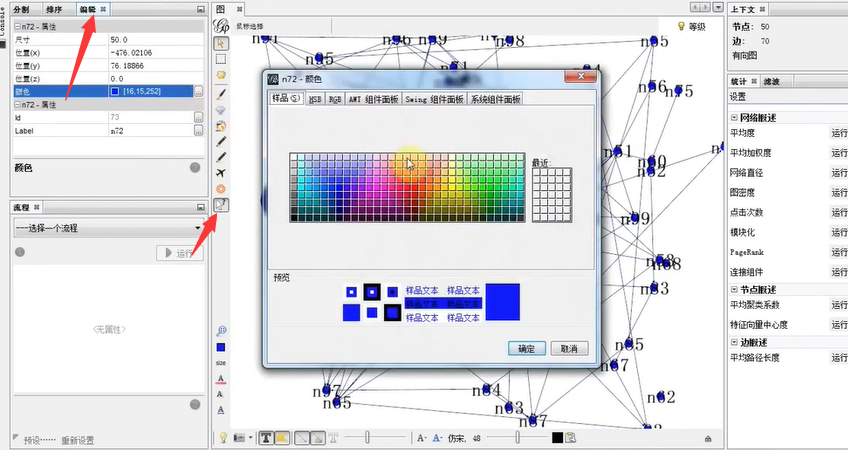Image resolution: width=848 pixels, height=450 pixels.
Task: Select the HSB tab in color dialog
Action: [x=315, y=99]
